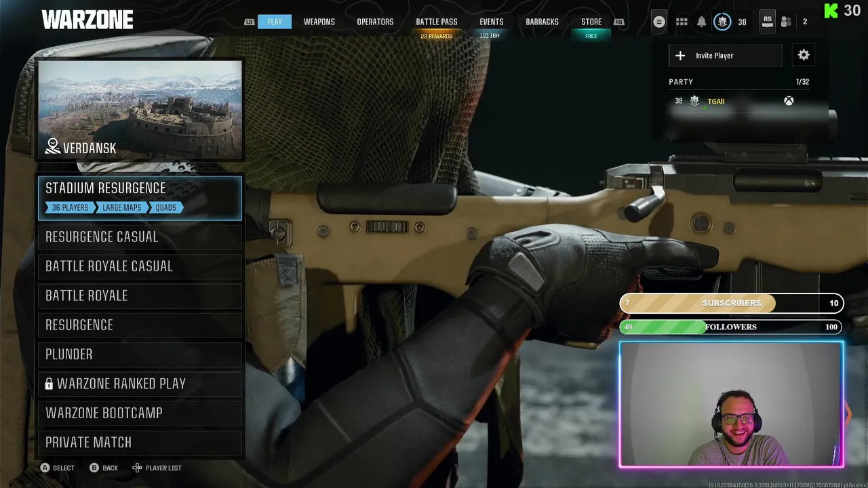The width and height of the screenshot is (868, 488).
Task: Select the Plunder mode
Action: (x=140, y=354)
